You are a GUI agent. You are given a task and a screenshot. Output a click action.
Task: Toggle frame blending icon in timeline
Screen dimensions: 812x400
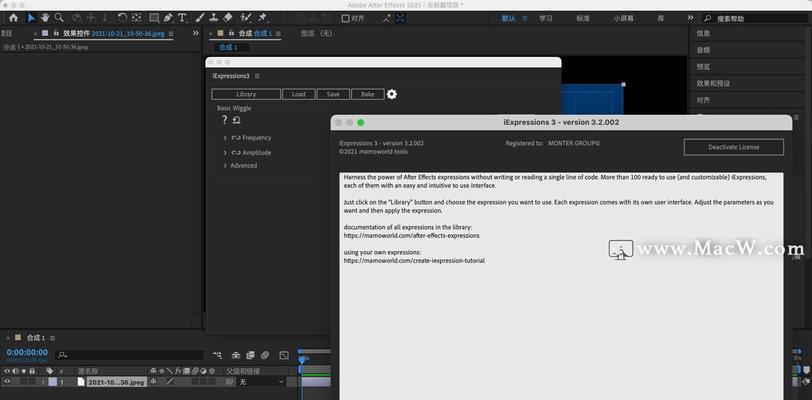tap(251, 355)
